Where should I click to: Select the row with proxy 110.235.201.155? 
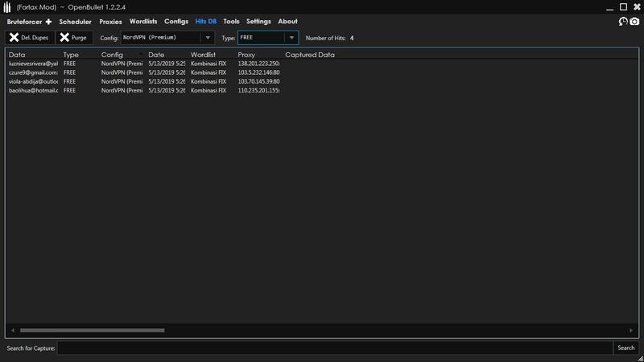(322, 90)
